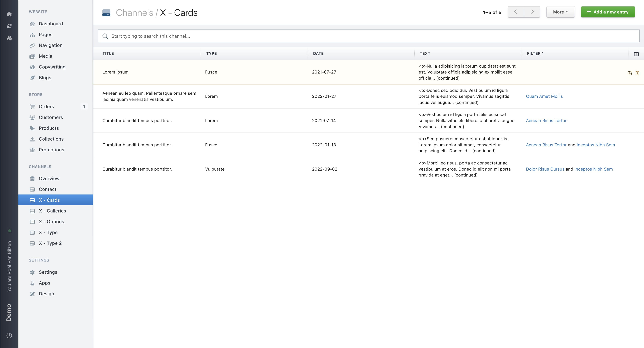Open the Aenean Risus Tortor link
Screen dimensions: 644x348
tap(546, 120)
